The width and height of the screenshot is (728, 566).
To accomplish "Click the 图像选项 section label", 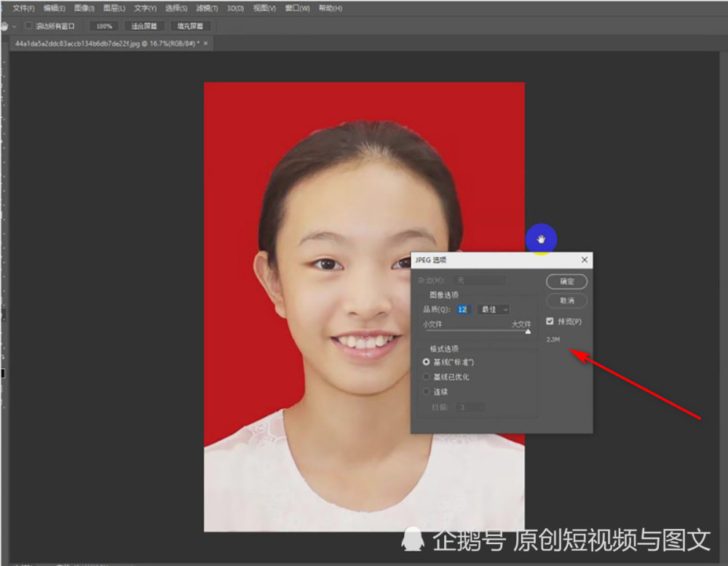I will (x=444, y=295).
